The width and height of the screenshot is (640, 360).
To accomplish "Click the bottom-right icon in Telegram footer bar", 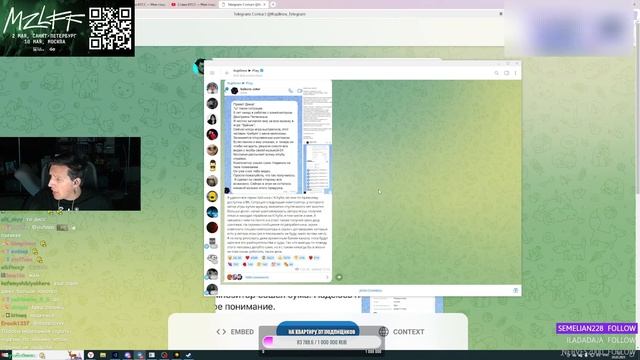I will [516, 291].
